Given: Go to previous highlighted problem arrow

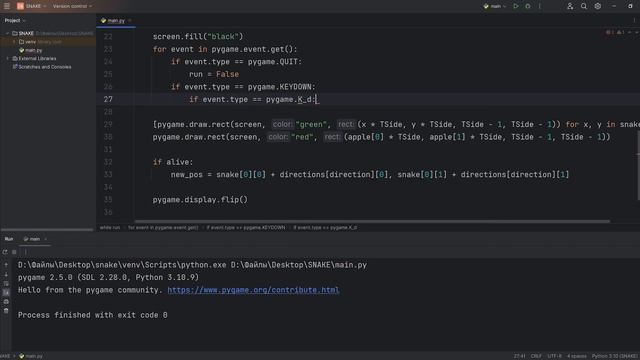Looking at the screenshot, I should [x=629, y=32].
